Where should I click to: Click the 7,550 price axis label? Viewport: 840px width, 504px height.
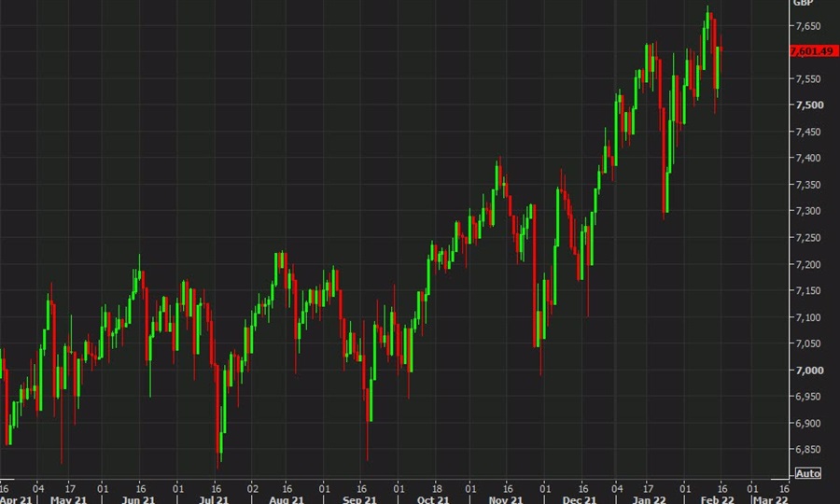click(808, 78)
